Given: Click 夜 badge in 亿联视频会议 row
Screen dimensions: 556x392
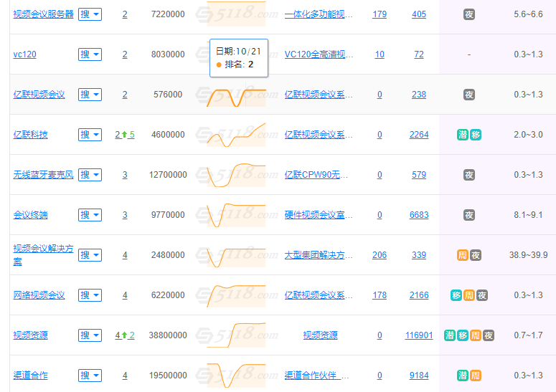Looking at the screenshot, I should (x=469, y=95).
